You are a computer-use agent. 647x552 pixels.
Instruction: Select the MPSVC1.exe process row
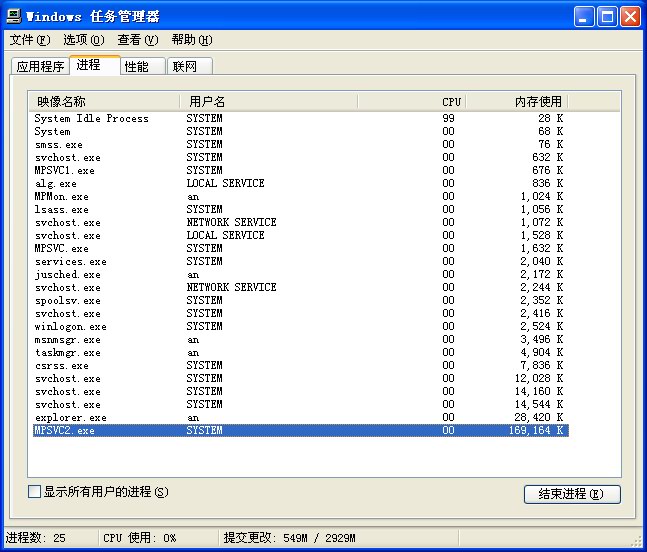pos(301,170)
